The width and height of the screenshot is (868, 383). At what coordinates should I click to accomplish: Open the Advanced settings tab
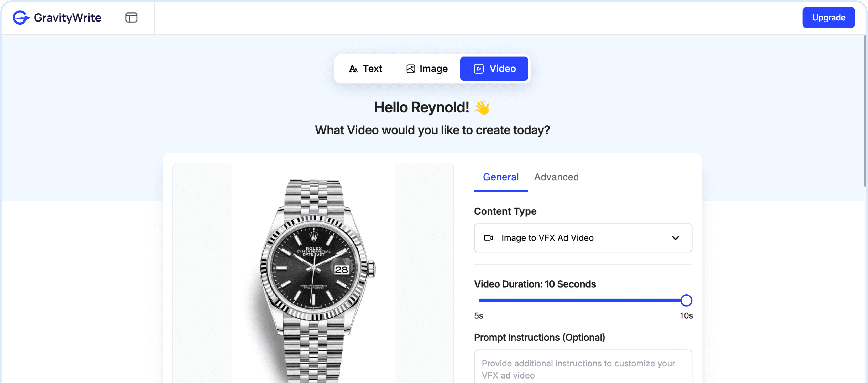556,177
